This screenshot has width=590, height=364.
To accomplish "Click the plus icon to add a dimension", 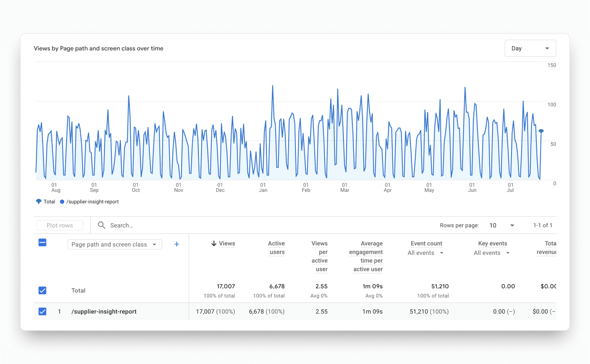I will coord(177,244).
